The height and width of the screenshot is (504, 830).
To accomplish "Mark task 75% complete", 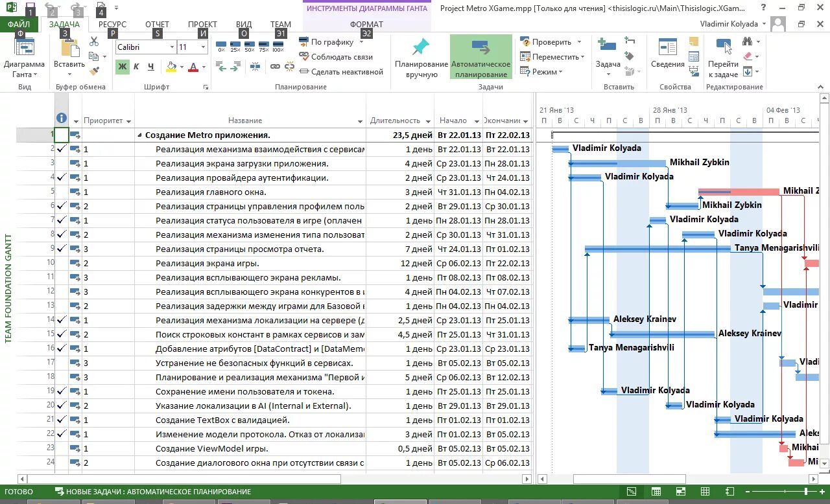I will (264, 46).
